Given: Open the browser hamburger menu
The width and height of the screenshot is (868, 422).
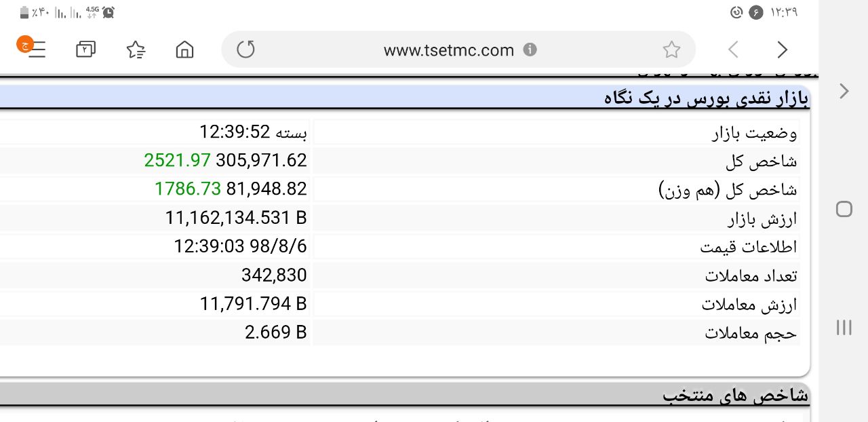Looking at the screenshot, I should click(x=35, y=50).
